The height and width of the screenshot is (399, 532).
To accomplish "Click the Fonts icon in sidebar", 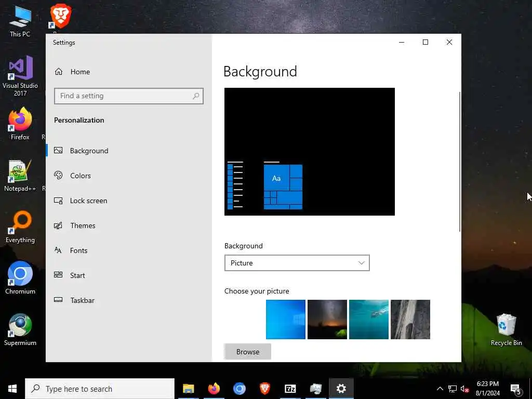I will 58,250.
